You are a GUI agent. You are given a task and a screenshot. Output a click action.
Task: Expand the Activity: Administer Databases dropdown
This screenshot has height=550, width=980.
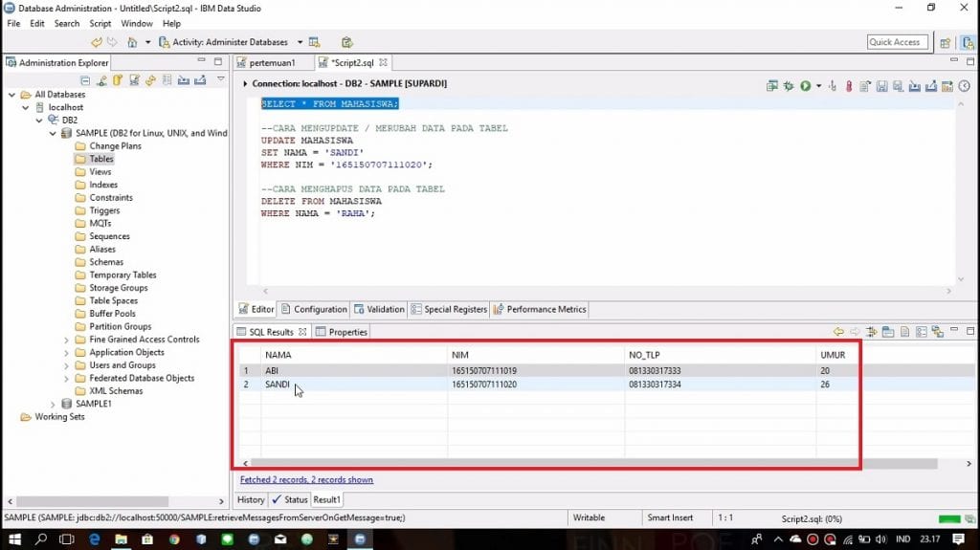pos(300,42)
